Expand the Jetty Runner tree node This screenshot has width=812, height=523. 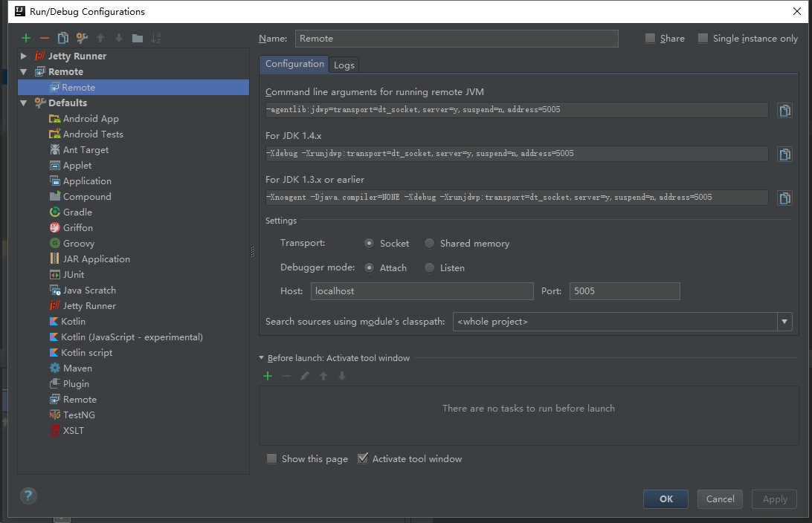(x=24, y=56)
